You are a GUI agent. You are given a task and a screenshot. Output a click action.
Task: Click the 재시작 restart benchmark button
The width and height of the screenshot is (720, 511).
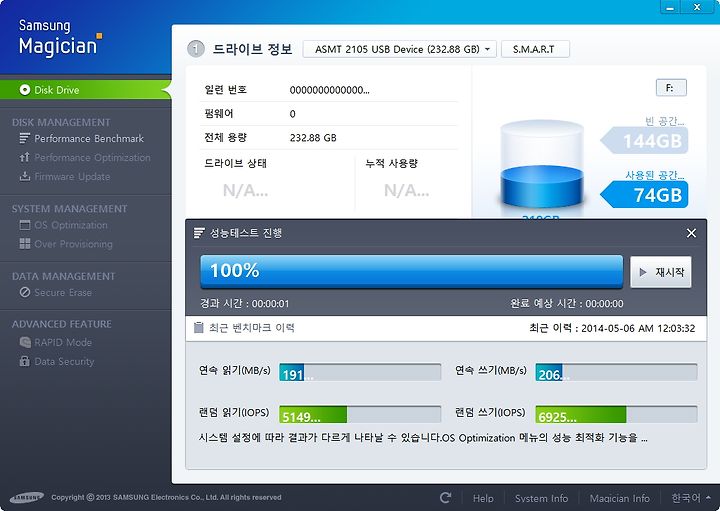pos(661,272)
